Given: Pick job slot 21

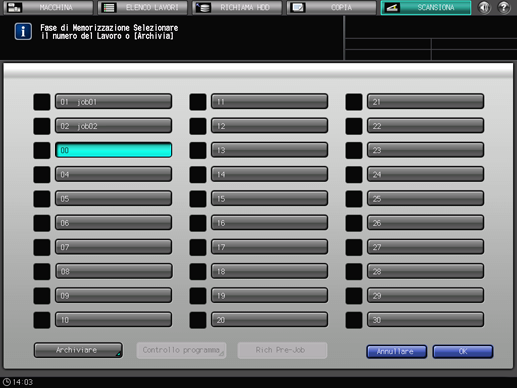Looking at the screenshot, I should point(426,102).
